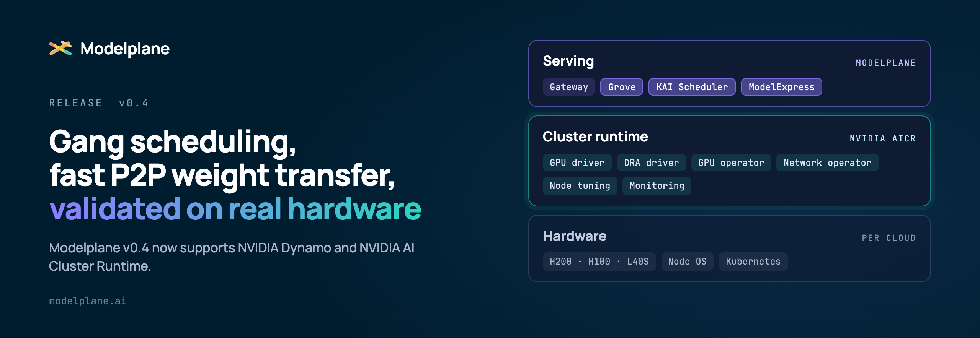Image resolution: width=980 pixels, height=338 pixels.
Task: Select the Grove chip
Action: [621, 87]
